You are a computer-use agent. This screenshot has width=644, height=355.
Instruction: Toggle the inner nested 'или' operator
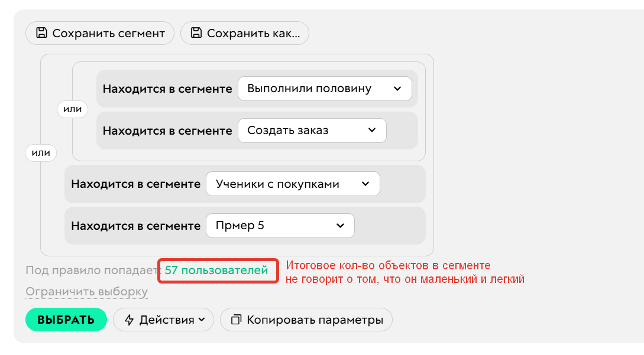click(72, 109)
